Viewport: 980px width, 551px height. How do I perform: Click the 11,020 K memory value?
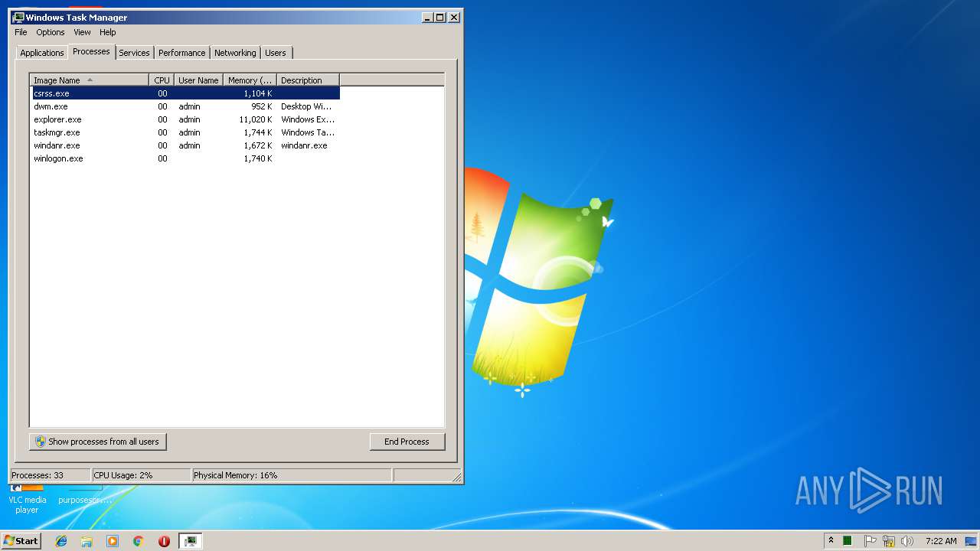point(256,119)
